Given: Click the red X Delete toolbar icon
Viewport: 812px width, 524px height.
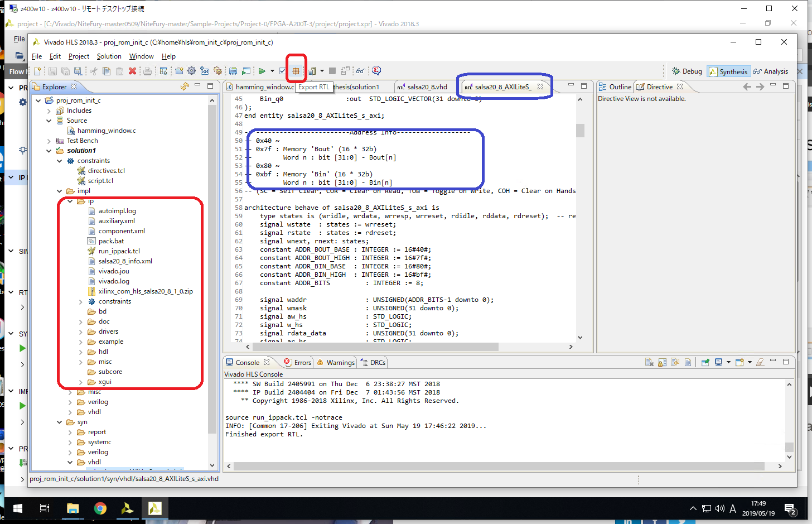Looking at the screenshot, I should [x=132, y=71].
